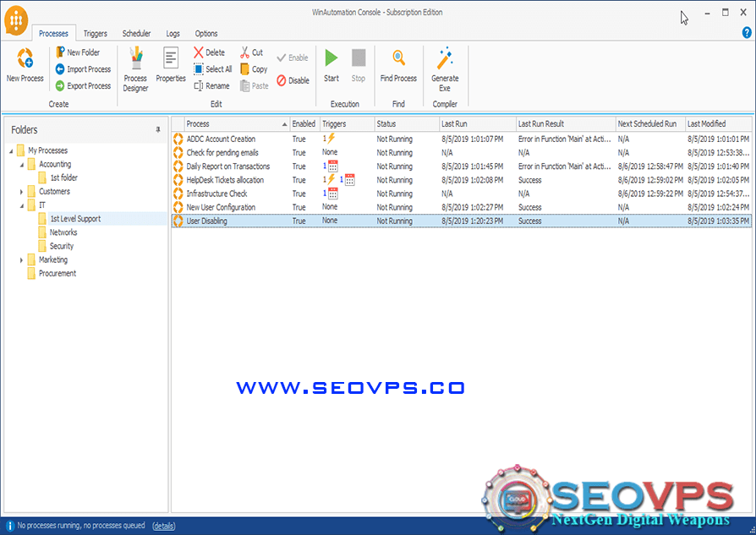The image size is (756, 535).
Task: Click the HelpDesk Tickets schedule calendar icon
Action: tap(350, 180)
